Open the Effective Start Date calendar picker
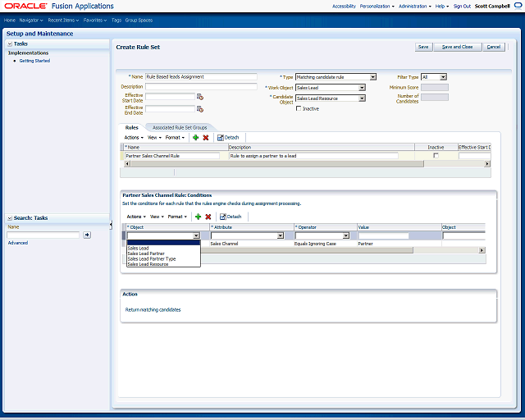 click(200, 97)
